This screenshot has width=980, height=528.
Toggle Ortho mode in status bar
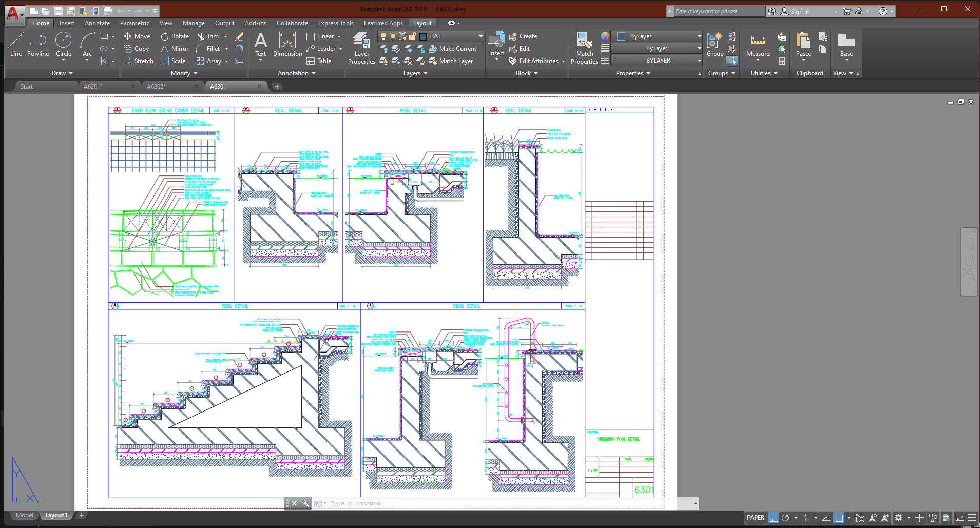tap(773, 518)
